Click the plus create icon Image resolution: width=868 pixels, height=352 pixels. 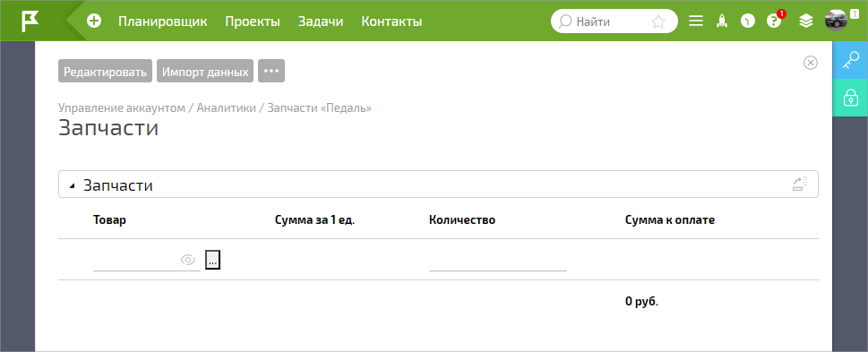[94, 21]
